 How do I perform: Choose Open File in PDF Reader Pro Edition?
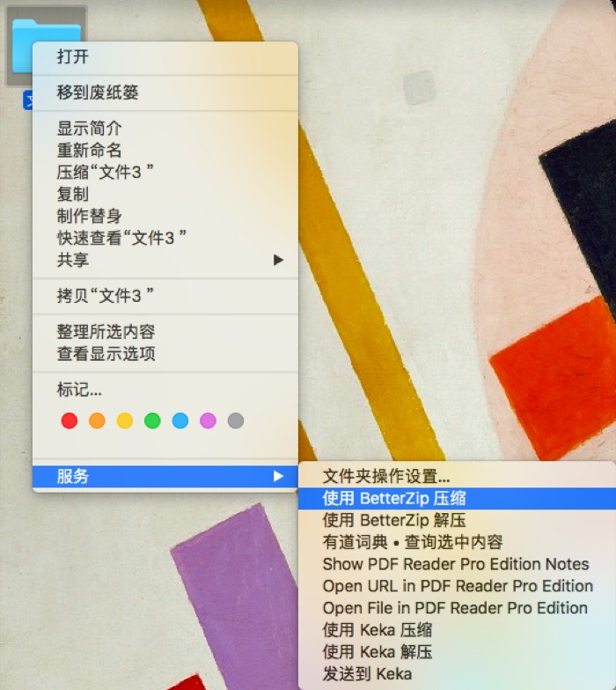(x=454, y=608)
